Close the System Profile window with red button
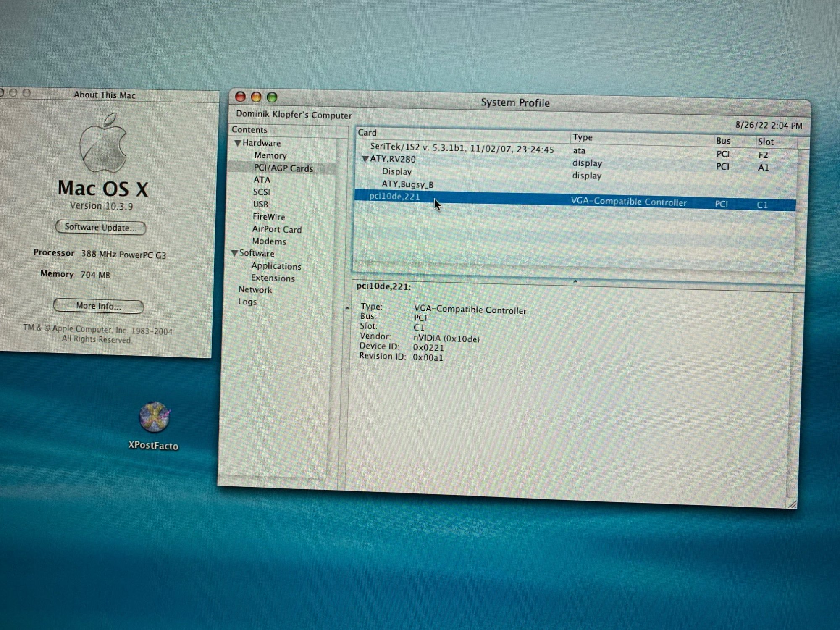This screenshot has height=630, width=840. (240, 97)
